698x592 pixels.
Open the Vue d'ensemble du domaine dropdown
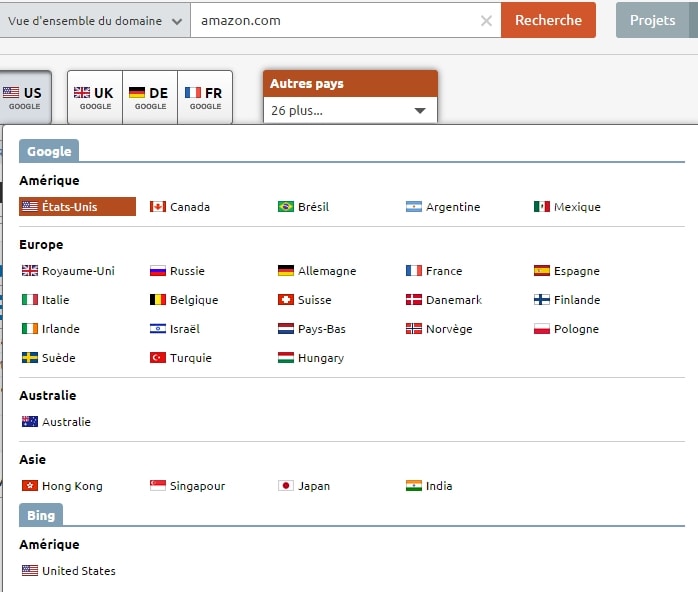tap(94, 20)
